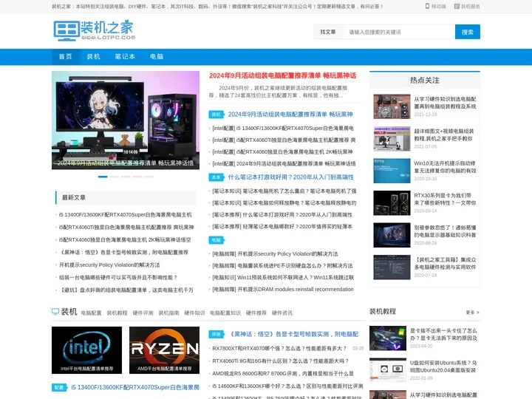Open thumbnail for 显卡拔不出来 article
Viewport: 532px width, 399px height.
(x=388, y=338)
